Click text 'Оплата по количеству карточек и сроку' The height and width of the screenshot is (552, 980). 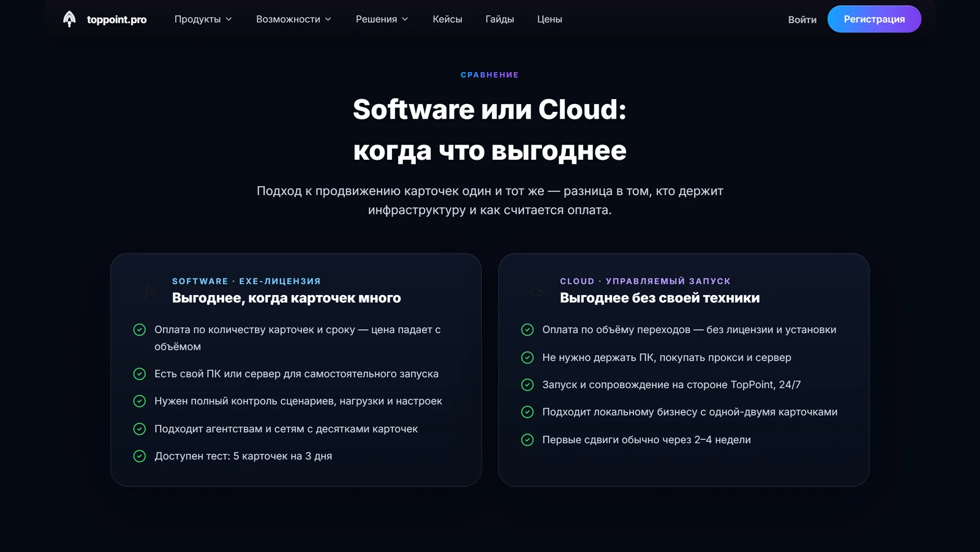coord(255,330)
